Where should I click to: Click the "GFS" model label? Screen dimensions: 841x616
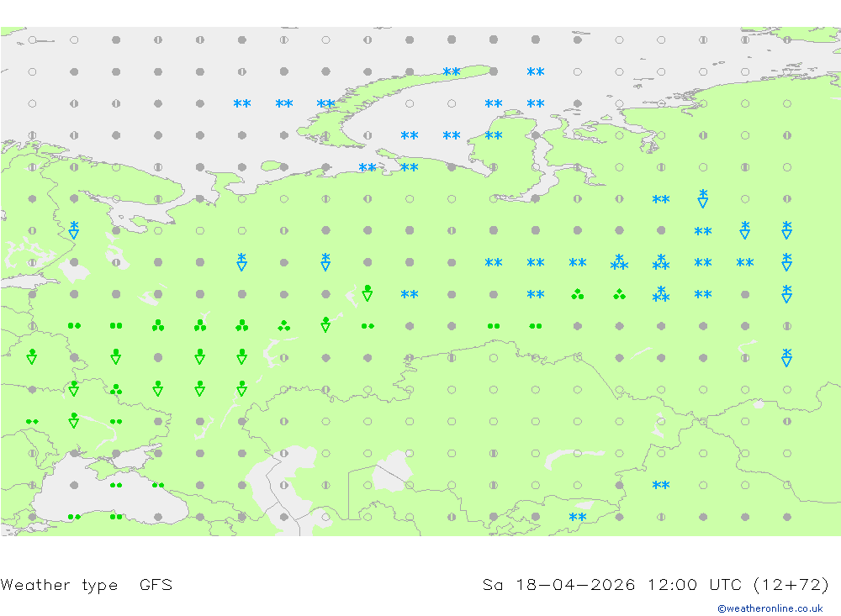click(156, 584)
